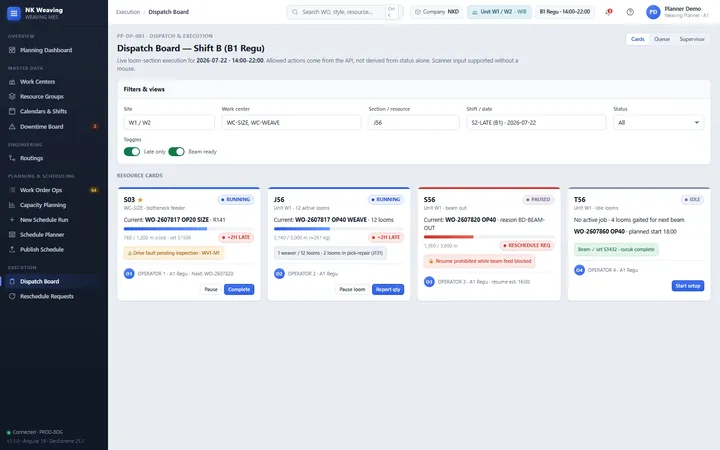The height and width of the screenshot is (450, 720).
Task: Click the Site field W1 / W2
Action: 169,123
